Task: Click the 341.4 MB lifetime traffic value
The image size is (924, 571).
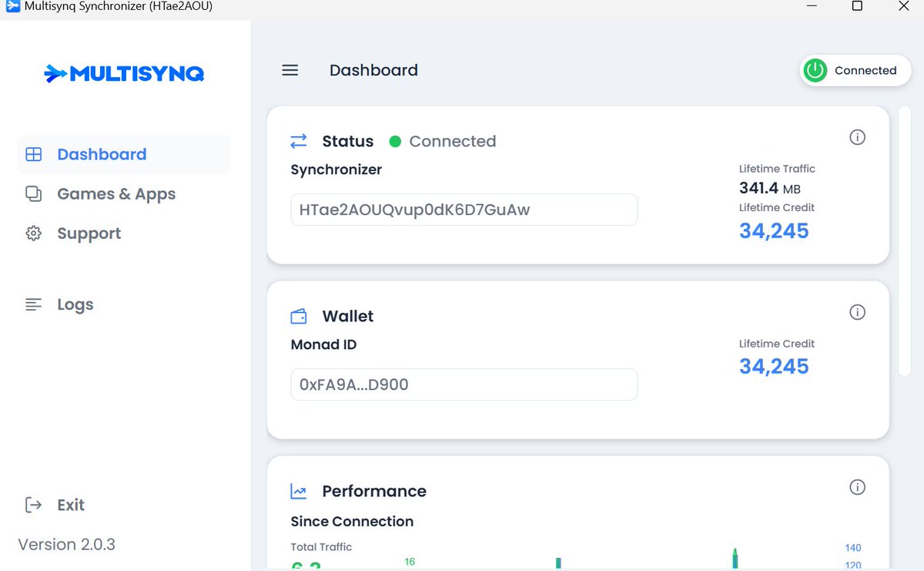Action: [x=770, y=187]
